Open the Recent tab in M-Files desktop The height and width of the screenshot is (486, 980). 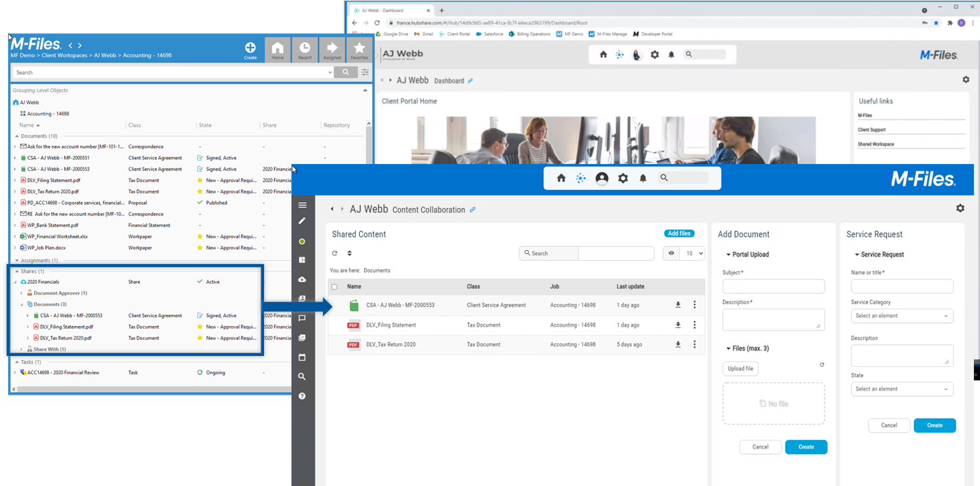tap(305, 50)
